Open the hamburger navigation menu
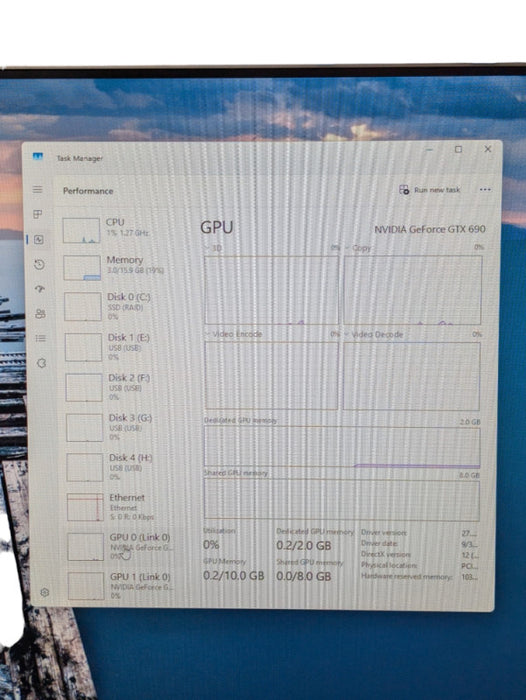 click(38, 189)
